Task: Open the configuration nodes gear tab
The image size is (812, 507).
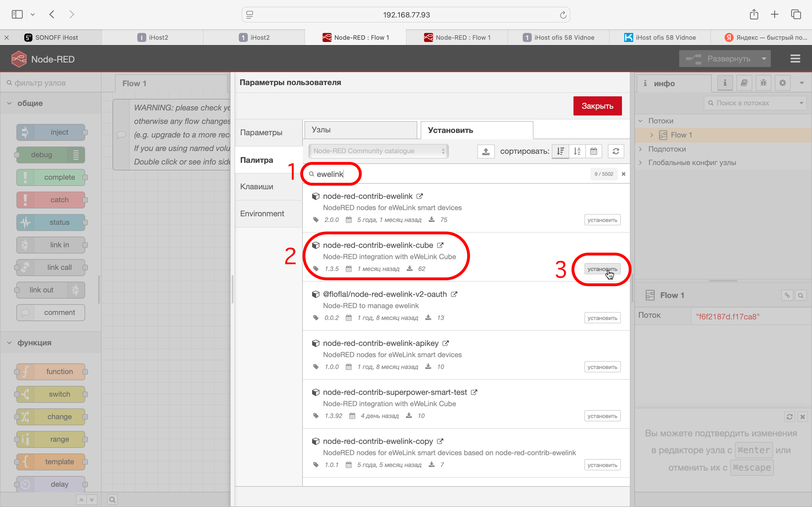Action: (x=782, y=83)
